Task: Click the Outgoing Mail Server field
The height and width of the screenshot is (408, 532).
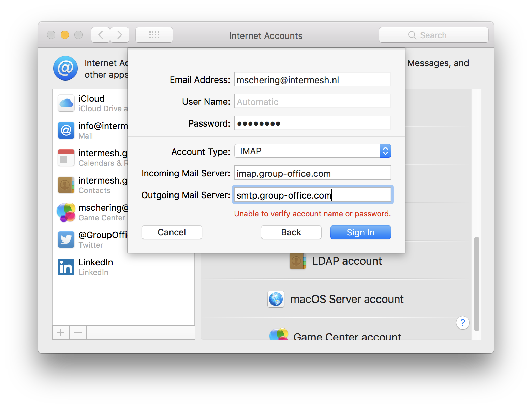Action: coord(313,194)
